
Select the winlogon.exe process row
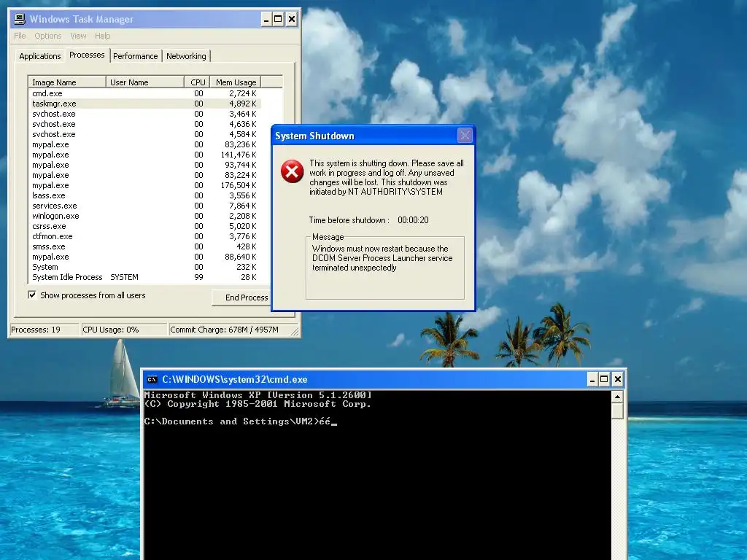click(x=145, y=216)
